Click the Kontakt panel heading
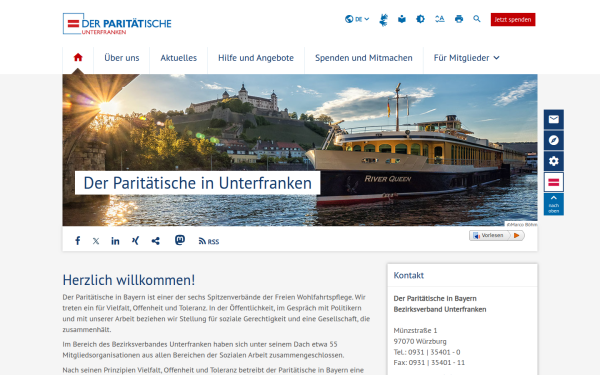The image size is (600, 375). click(x=409, y=275)
